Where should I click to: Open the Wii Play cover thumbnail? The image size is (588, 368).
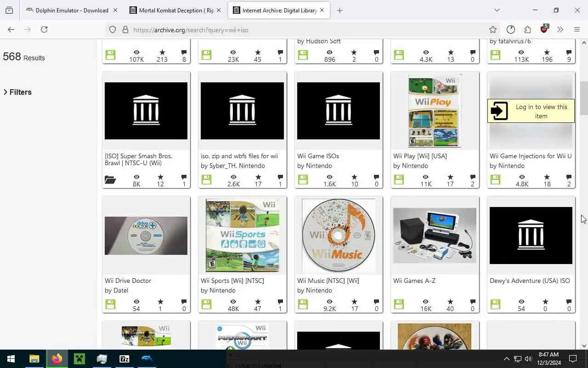[x=435, y=111]
